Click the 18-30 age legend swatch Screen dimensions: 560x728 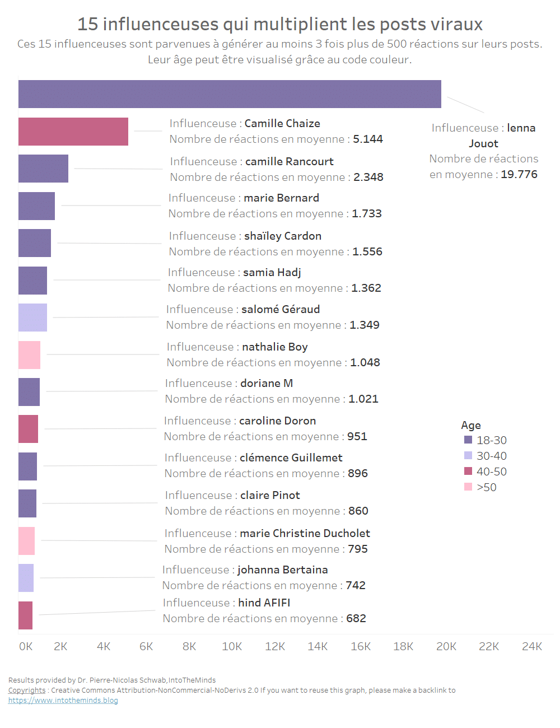pyautogui.click(x=468, y=440)
